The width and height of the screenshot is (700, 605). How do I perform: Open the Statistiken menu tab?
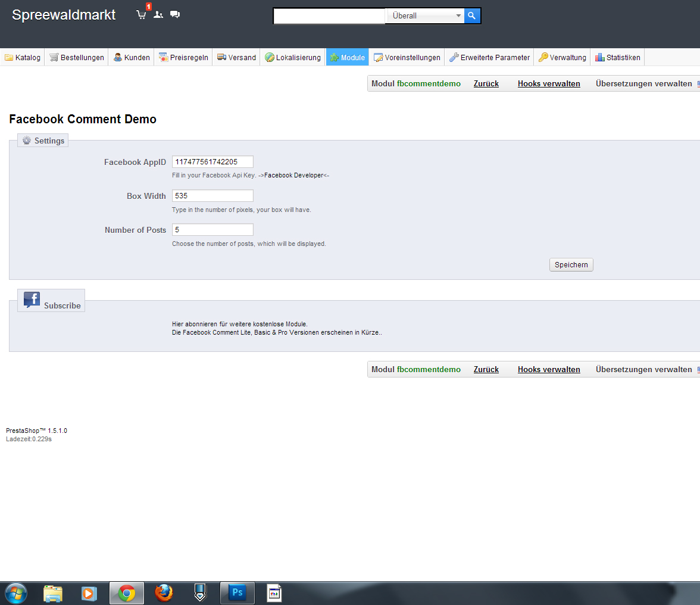pos(617,57)
